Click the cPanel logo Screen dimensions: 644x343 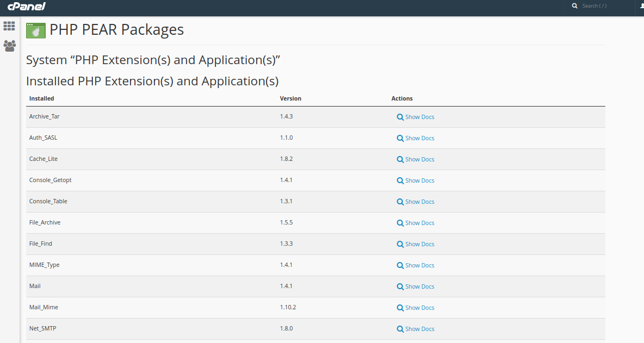[x=27, y=7]
